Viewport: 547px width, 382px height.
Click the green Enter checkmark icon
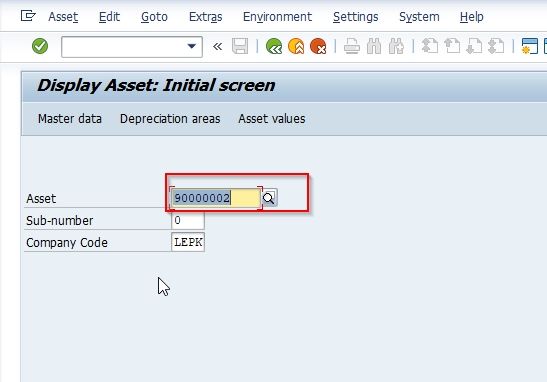[40, 46]
